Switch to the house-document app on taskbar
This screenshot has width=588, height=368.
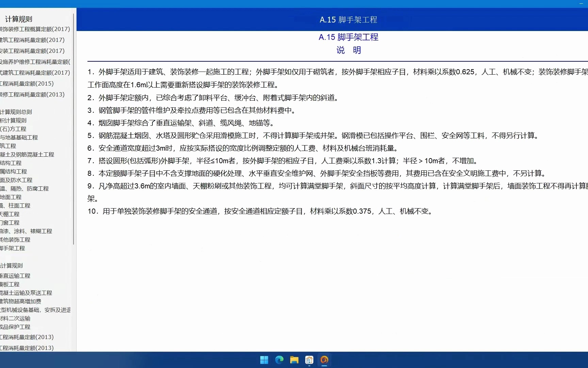pos(309,360)
